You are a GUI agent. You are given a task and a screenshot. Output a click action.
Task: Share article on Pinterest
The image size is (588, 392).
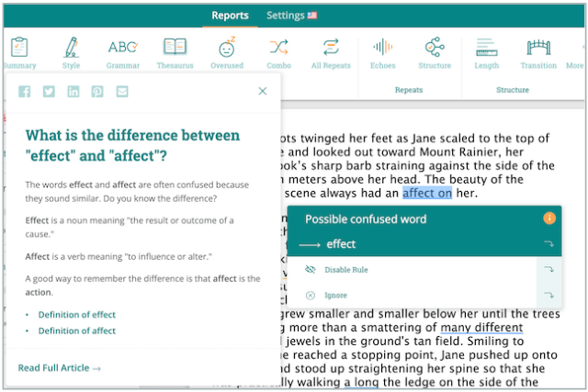[x=97, y=92]
